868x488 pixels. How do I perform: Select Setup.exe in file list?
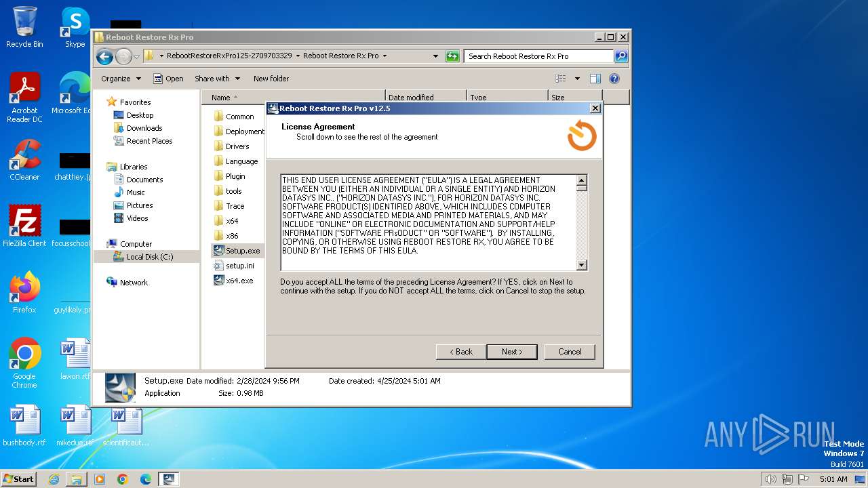point(237,251)
